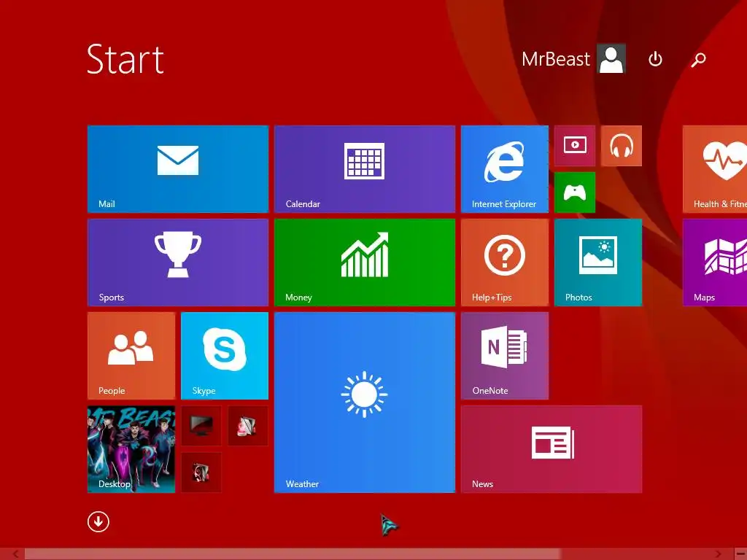Launch Internet Explorer from its tile
This screenshot has height=560, width=747.
click(x=505, y=169)
